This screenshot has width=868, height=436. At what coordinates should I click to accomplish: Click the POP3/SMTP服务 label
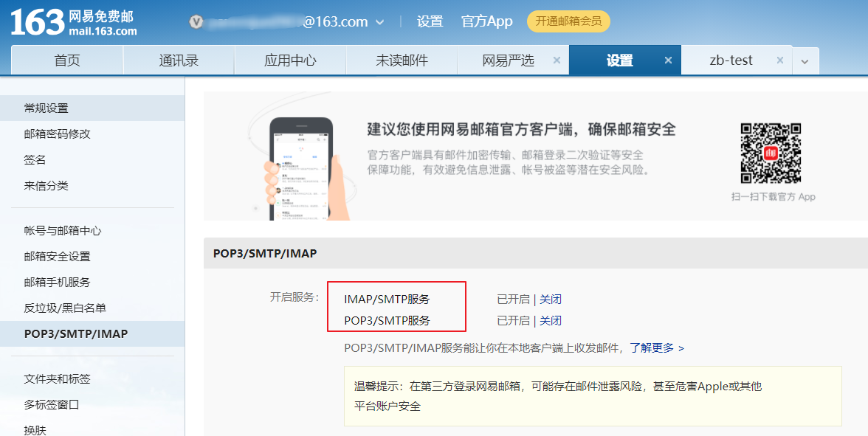[x=387, y=320]
